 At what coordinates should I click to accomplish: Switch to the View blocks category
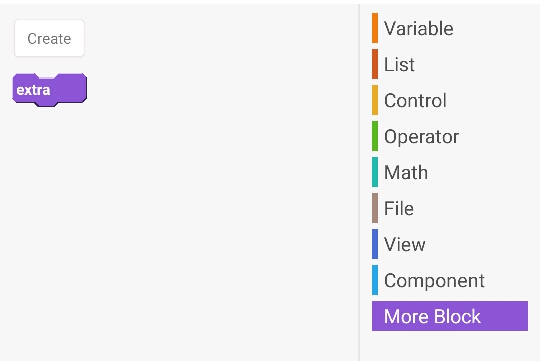[450, 244]
